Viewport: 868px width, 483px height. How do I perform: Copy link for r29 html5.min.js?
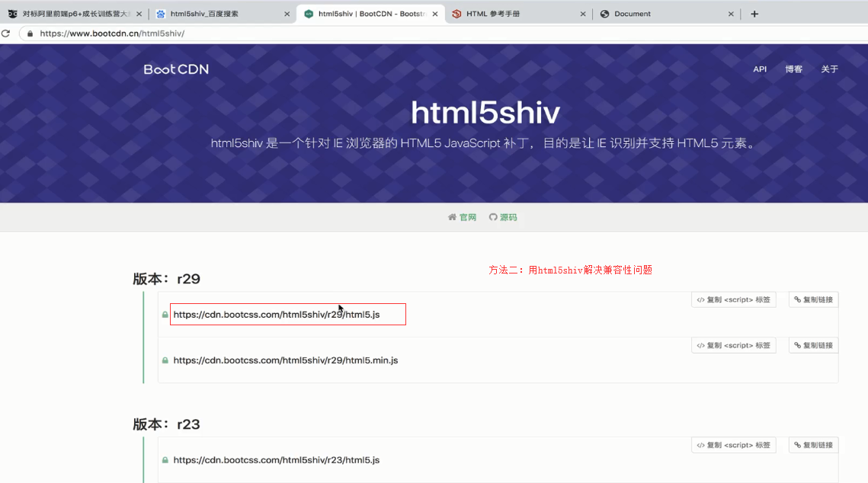click(813, 345)
